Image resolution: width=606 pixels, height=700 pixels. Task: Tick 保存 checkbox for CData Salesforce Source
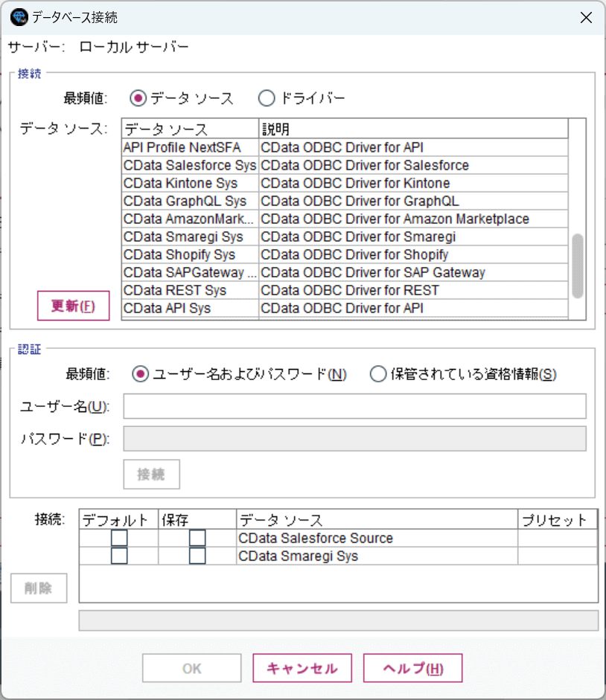tap(197, 538)
